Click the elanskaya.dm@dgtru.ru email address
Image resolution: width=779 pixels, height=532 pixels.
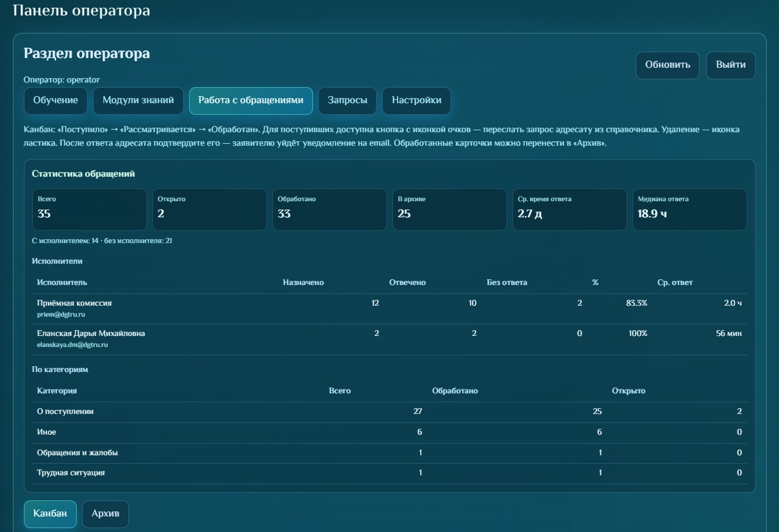72,345
